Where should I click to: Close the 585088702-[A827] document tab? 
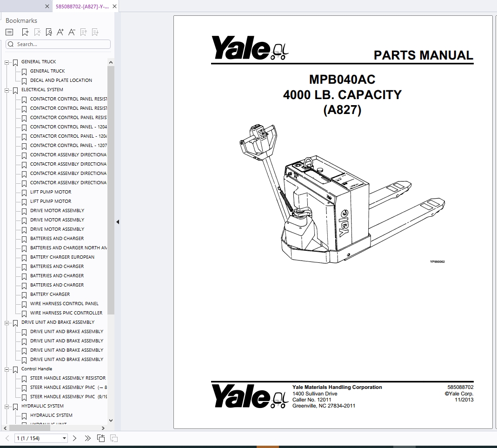coord(115,7)
